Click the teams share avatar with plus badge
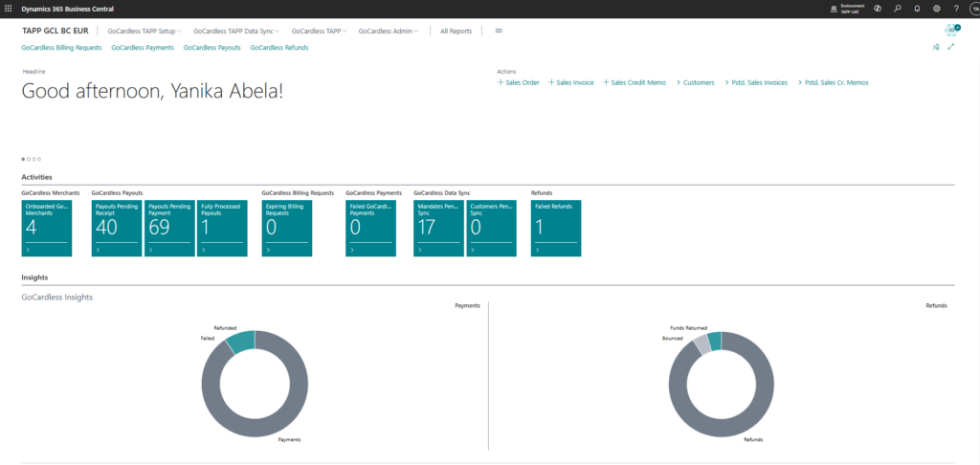The height and width of the screenshot is (465, 980). pyautogui.click(x=952, y=30)
